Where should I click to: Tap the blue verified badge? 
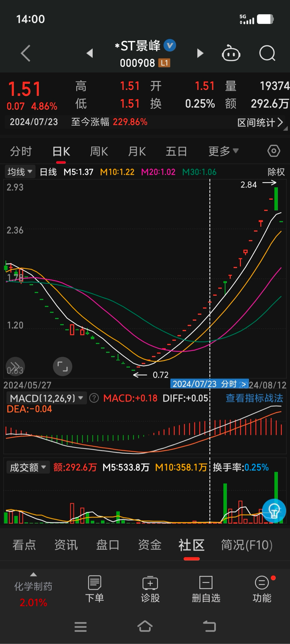(170, 46)
